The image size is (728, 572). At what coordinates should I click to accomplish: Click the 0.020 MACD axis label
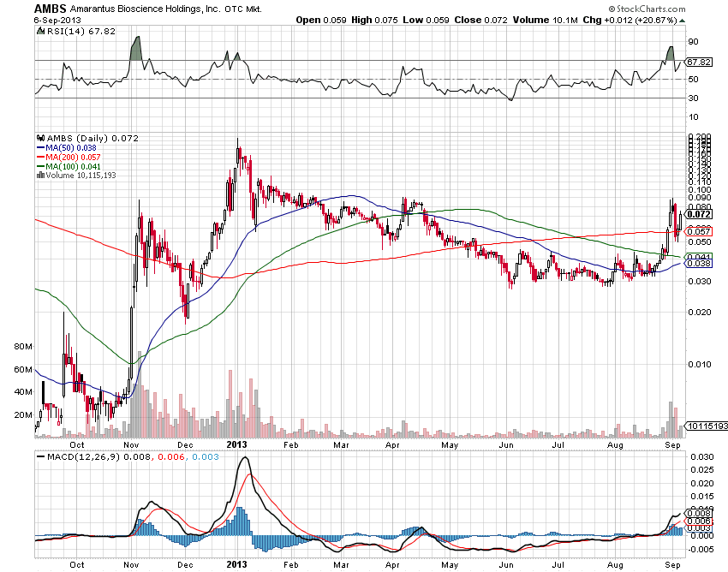(x=701, y=483)
